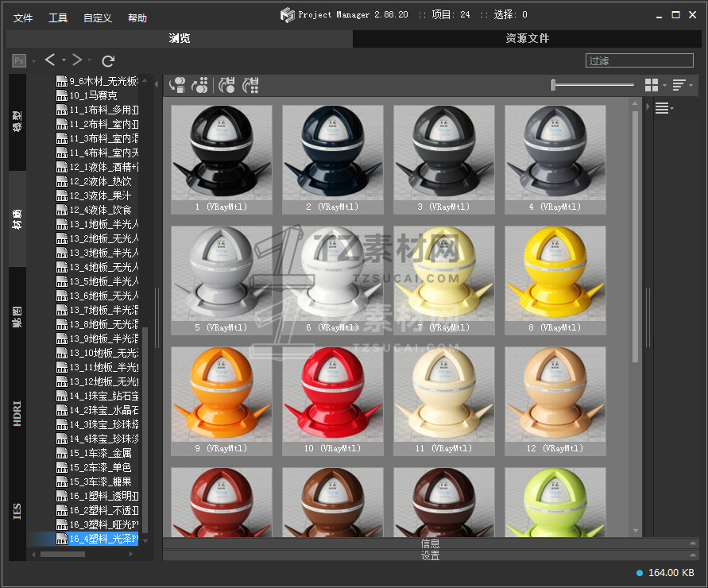
Task: Go forward with the right arrow
Action: point(77,60)
